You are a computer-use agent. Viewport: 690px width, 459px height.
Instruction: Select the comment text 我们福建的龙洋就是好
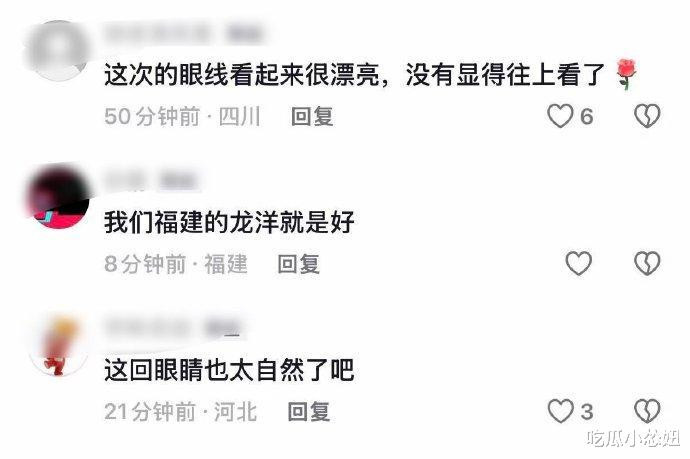(x=229, y=222)
